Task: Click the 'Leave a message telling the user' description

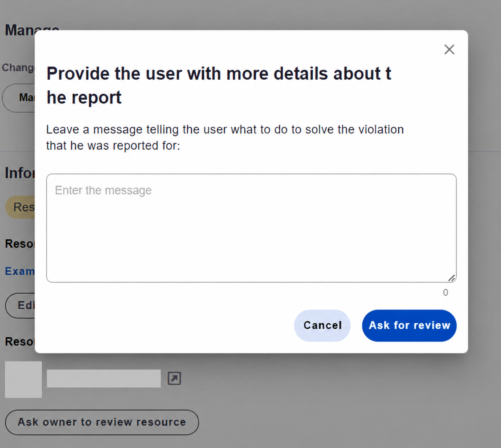Action: [x=225, y=137]
